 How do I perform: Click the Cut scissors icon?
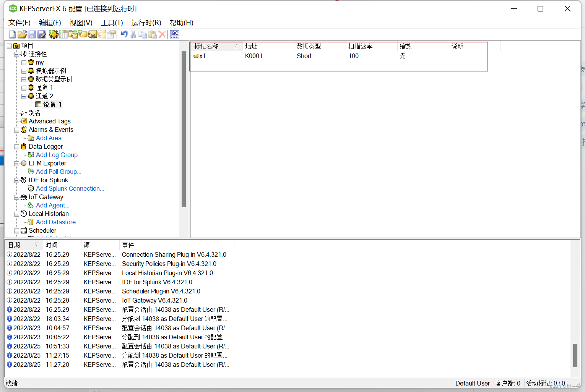[133, 34]
